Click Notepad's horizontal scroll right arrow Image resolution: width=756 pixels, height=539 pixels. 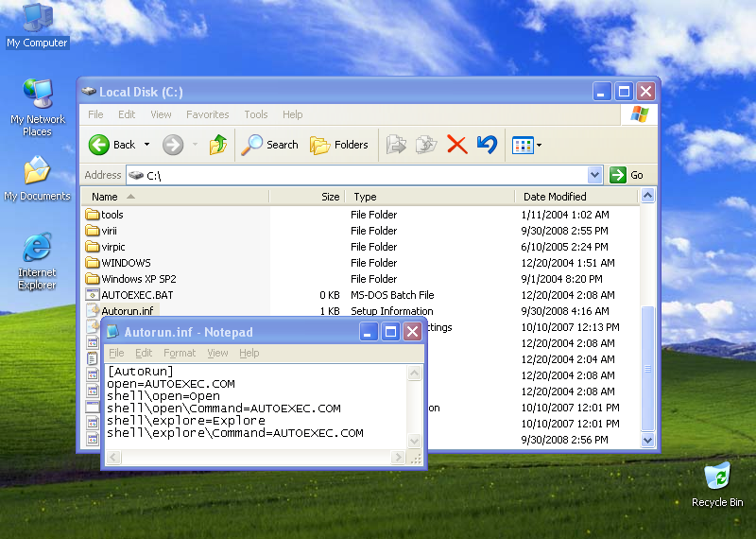coord(398,457)
